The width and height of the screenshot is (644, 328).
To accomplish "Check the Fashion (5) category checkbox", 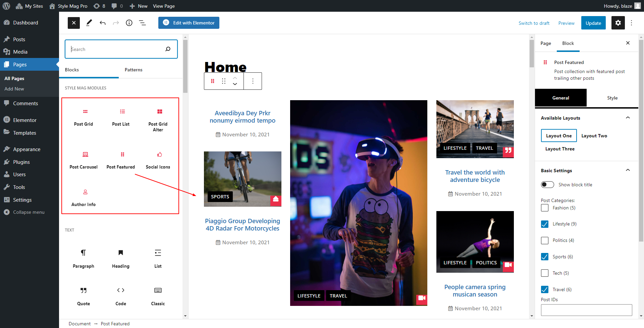I will [x=545, y=208].
